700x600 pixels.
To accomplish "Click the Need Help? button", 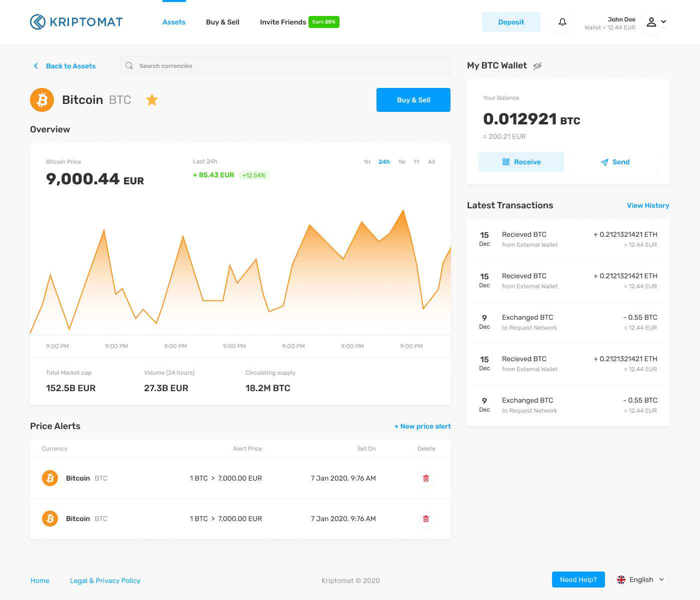I will [578, 580].
